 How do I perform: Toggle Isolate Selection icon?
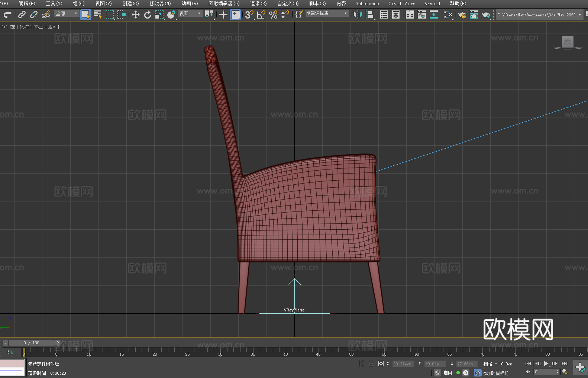click(361, 364)
